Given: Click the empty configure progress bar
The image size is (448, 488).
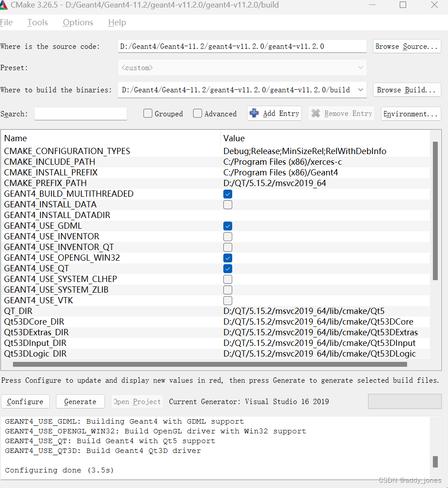Looking at the screenshot, I should click(x=405, y=401).
